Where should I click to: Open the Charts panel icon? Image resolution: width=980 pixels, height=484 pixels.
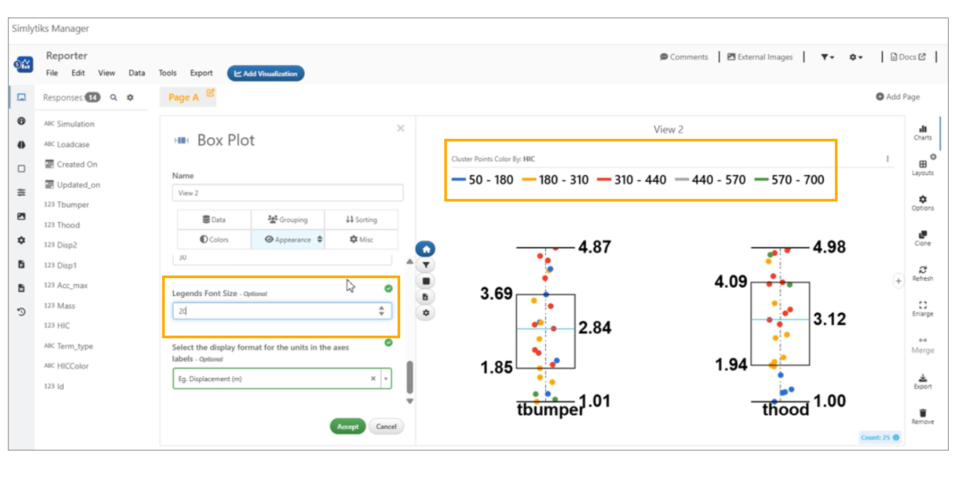[x=923, y=132]
